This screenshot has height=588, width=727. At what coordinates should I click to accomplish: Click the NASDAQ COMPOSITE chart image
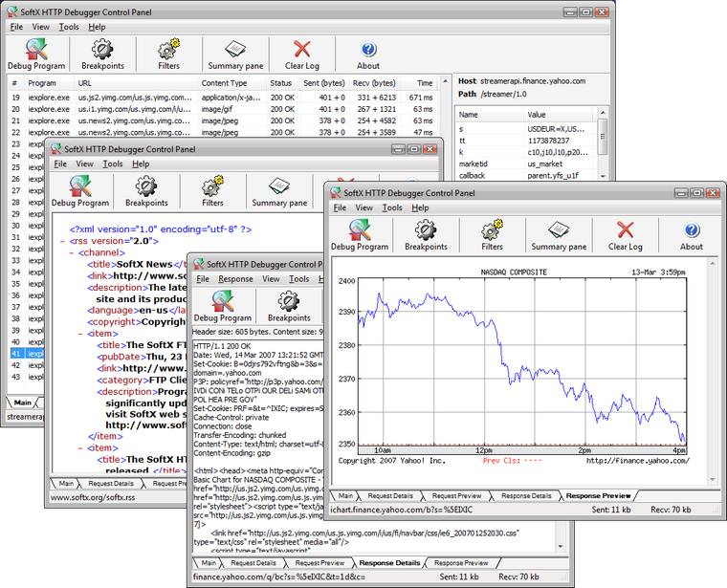(514, 366)
